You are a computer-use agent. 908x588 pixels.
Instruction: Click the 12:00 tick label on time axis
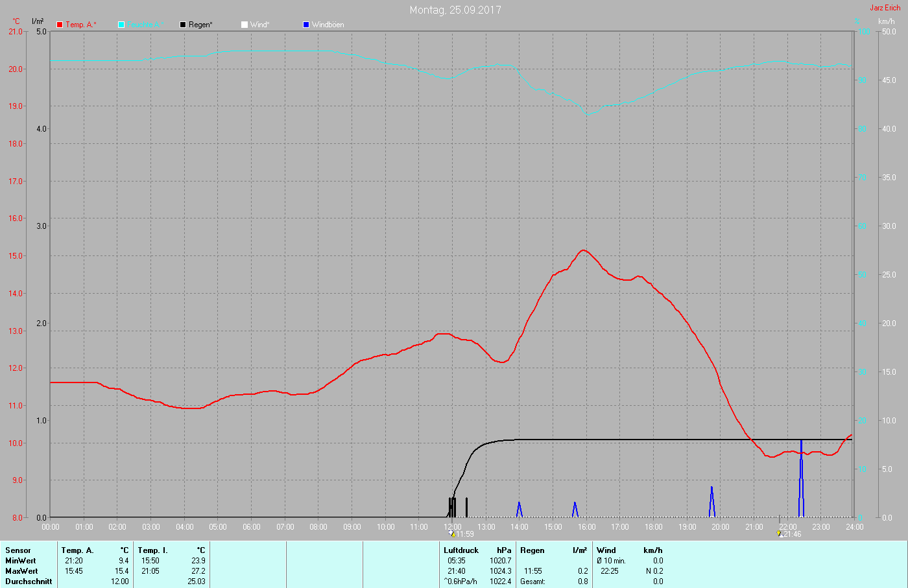click(x=453, y=527)
